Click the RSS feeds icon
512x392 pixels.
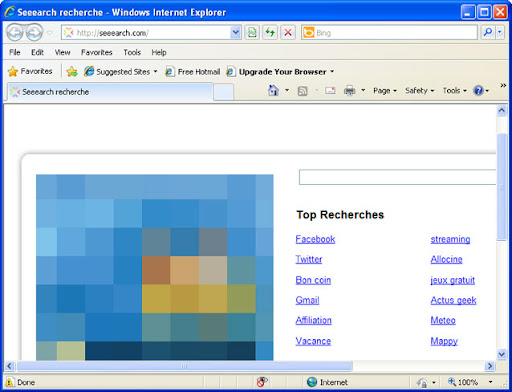[x=302, y=91]
